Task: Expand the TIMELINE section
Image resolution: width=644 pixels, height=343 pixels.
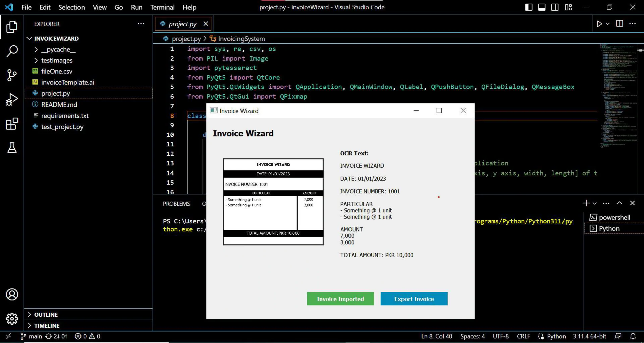Action: tap(29, 325)
